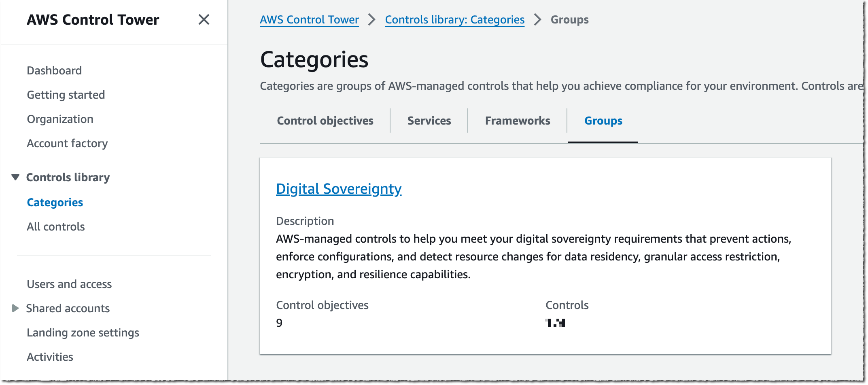Click the Groups breadcrumb text
The image size is (868, 385).
[569, 19]
